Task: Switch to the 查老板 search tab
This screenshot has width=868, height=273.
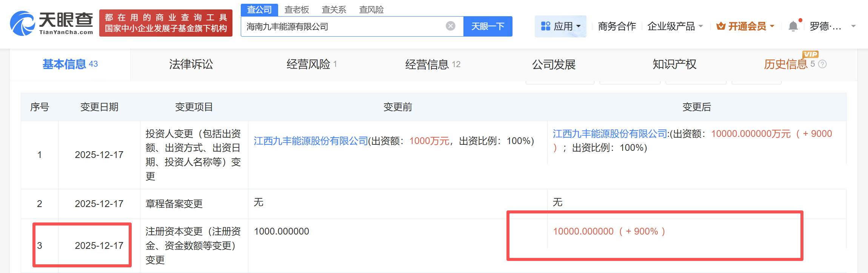Action: (297, 10)
